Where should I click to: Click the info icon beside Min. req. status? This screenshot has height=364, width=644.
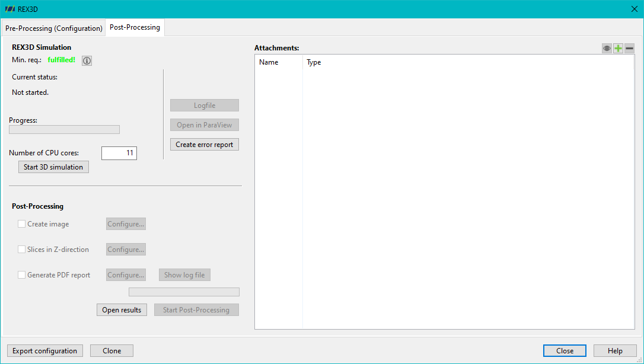(x=87, y=60)
